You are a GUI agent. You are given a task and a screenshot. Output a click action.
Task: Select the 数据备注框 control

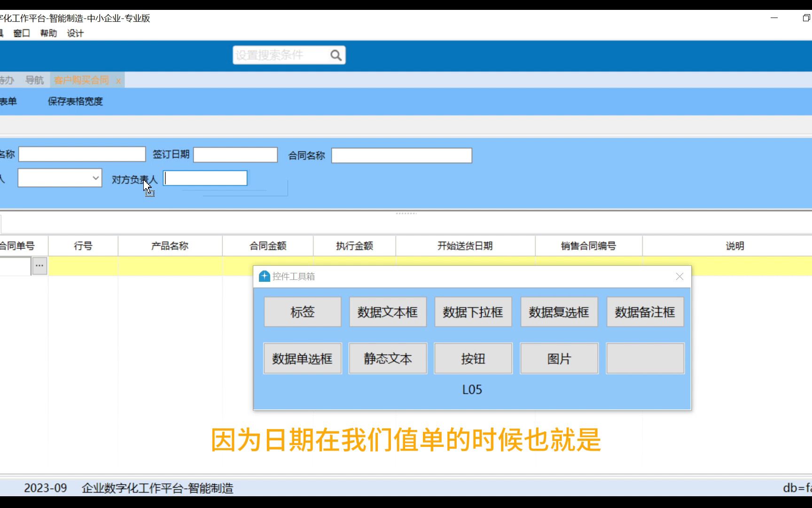[644, 311]
